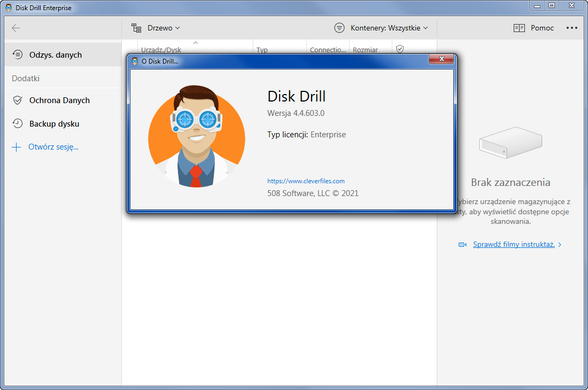Go back using the left arrow

pos(16,28)
